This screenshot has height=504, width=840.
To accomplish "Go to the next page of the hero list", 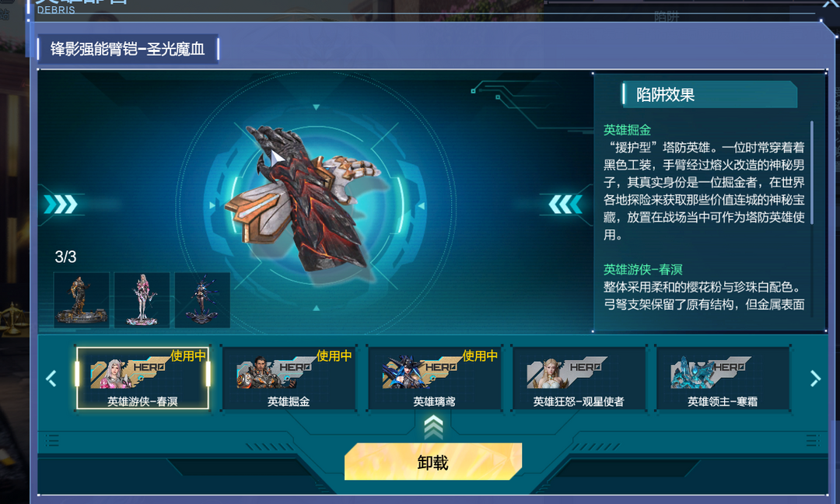I will tap(815, 379).
